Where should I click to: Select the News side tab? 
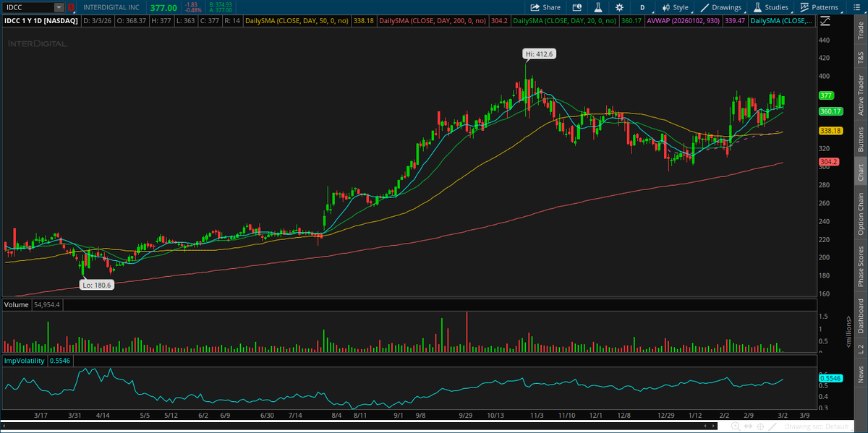(x=861, y=374)
